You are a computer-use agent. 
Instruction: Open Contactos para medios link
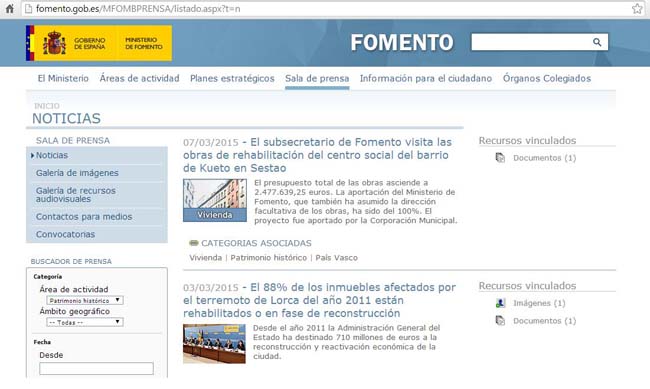(x=84, y=216)
